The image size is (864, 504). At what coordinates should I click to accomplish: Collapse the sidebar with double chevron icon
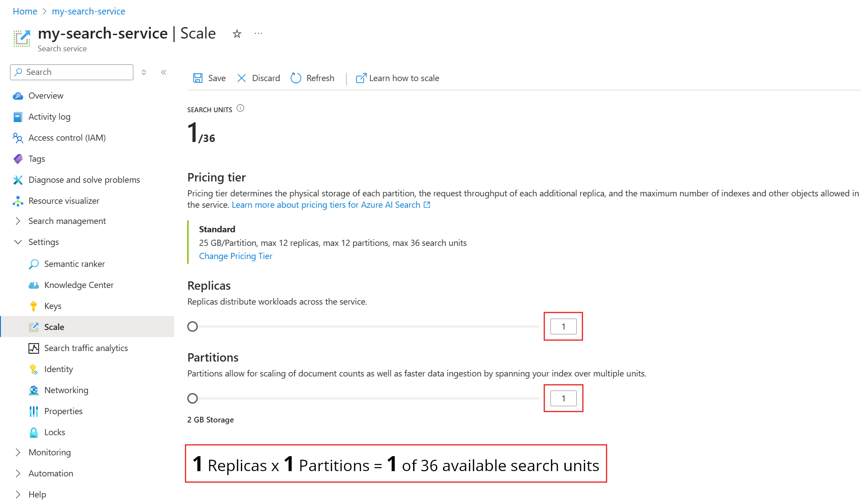pos(164,72)
